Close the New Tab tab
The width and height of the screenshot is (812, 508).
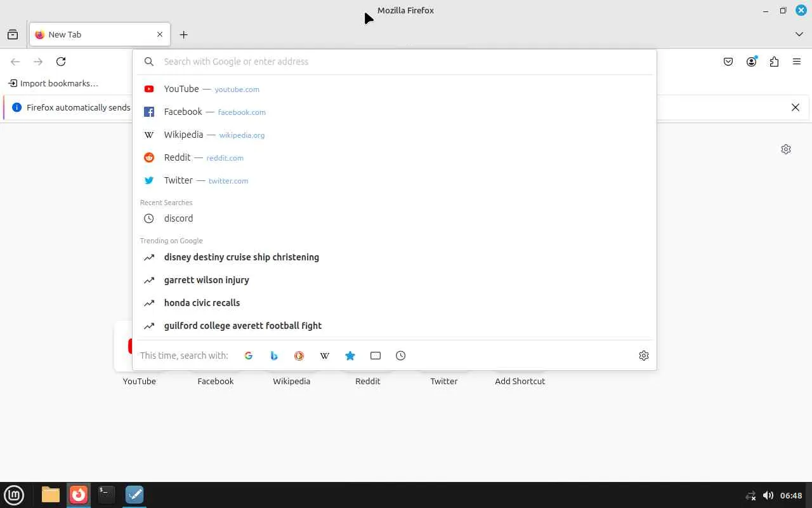(x=160, y=34)
